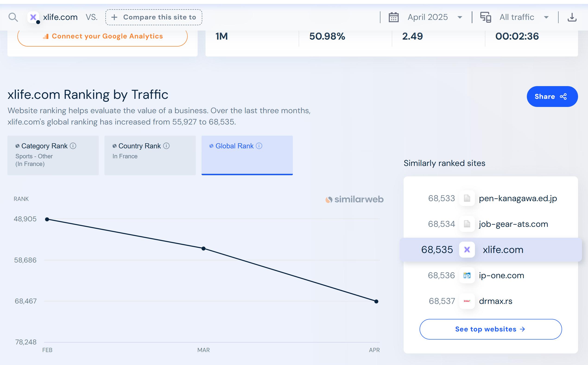This screenshot has width=588, height=365.
Task: Select the Global Rank tab
Action: tap(247, 155)
